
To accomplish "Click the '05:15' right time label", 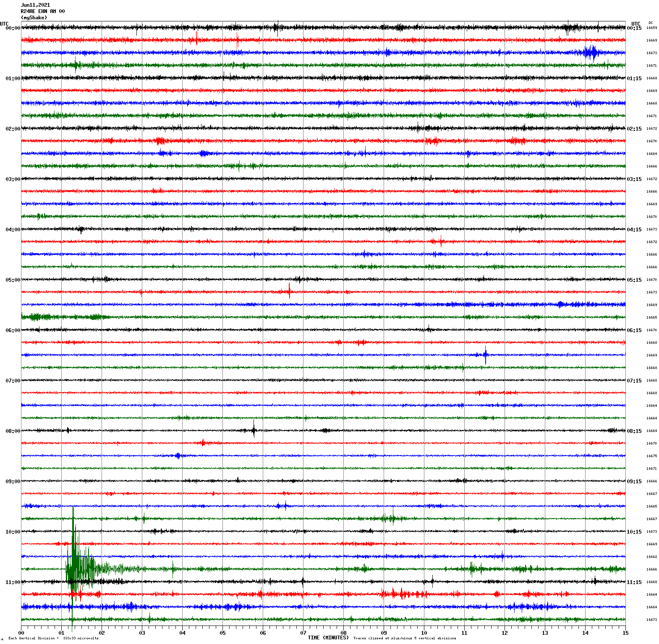I will (634, 280).
